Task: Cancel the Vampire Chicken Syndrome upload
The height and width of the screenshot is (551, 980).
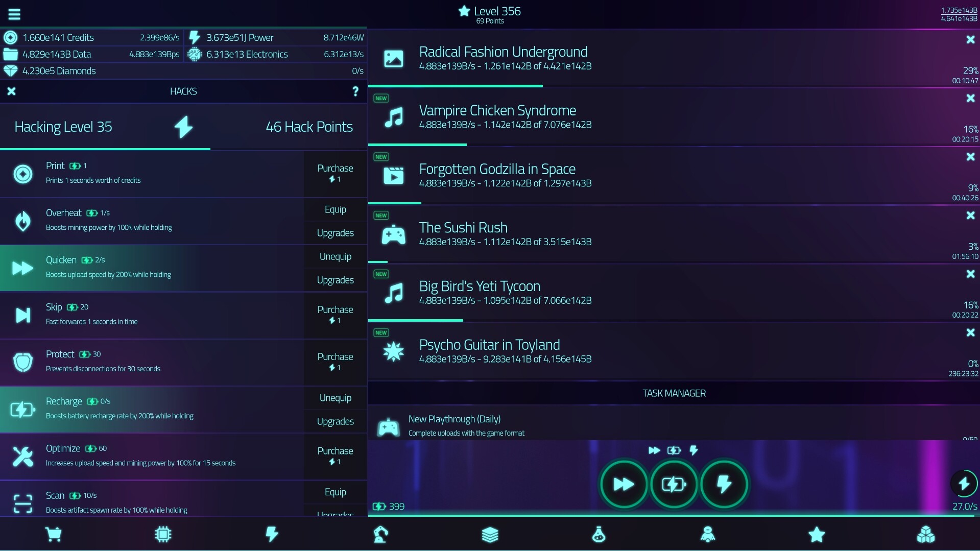Action: (x=970, y=99)
